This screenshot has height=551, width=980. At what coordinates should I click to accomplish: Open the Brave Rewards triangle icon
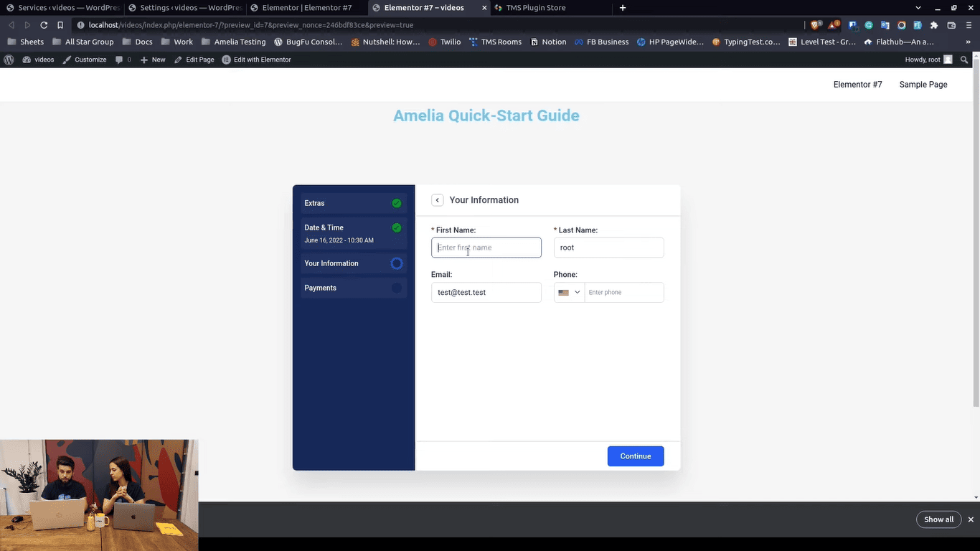(x=834, y=25)
